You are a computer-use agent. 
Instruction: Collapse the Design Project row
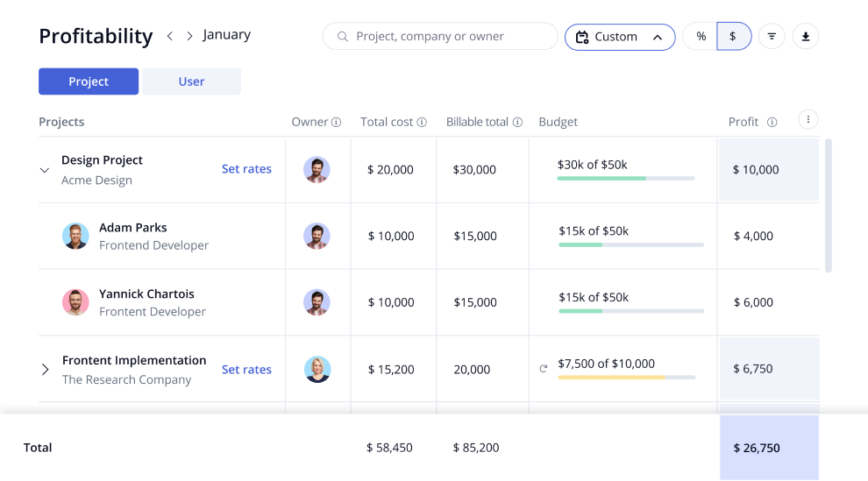[45, 170]
